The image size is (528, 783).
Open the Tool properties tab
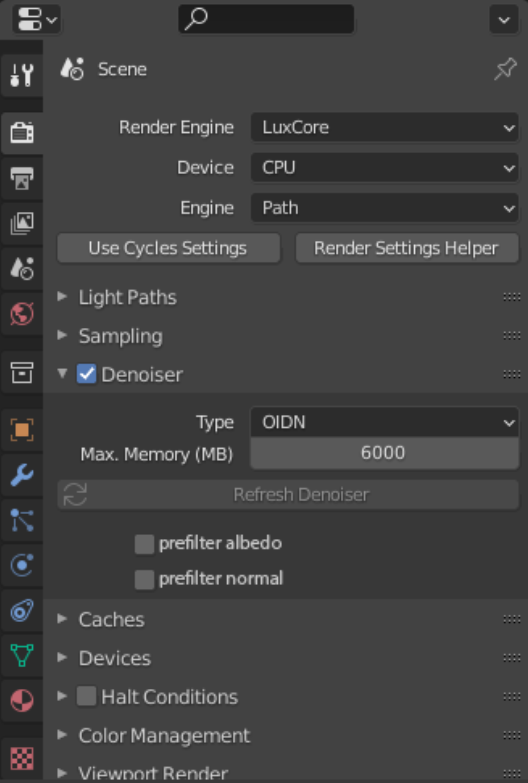tap(21, 75)
